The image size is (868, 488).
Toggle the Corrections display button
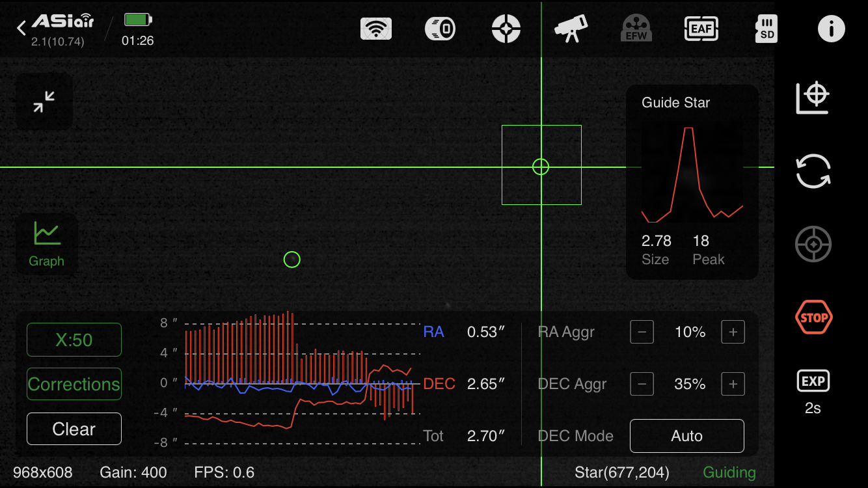(x=74, y=384)
